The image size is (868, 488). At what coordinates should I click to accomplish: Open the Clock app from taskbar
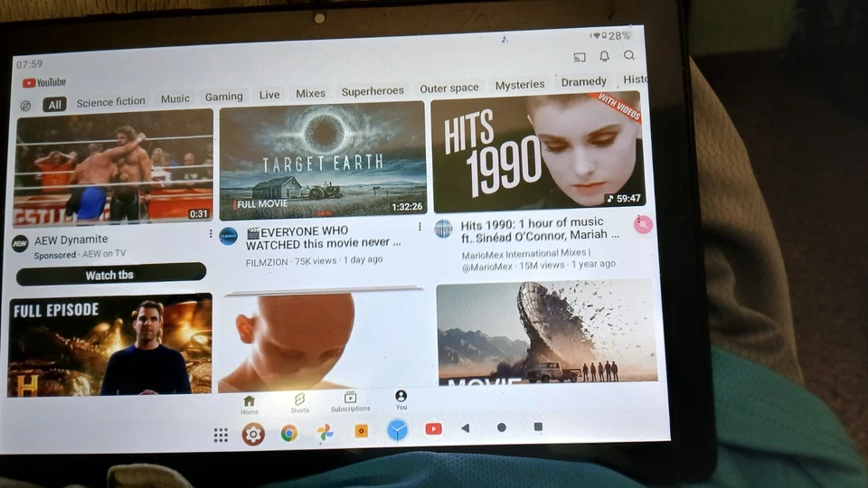(398, 430)
